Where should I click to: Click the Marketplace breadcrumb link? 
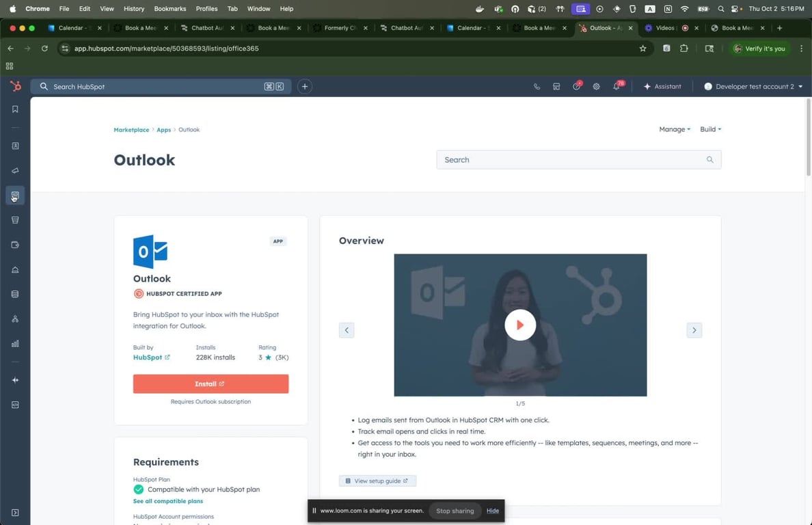[x=131, y=130]
